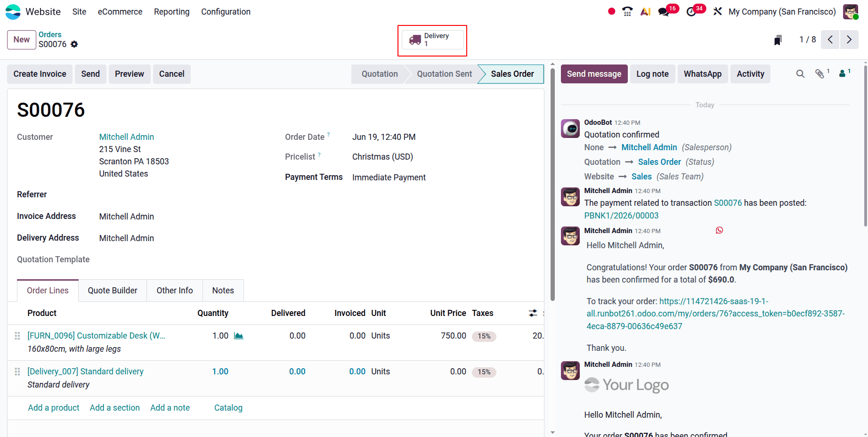Click the New button
This screenshot has width=868, height=437.
coord(22,40)
